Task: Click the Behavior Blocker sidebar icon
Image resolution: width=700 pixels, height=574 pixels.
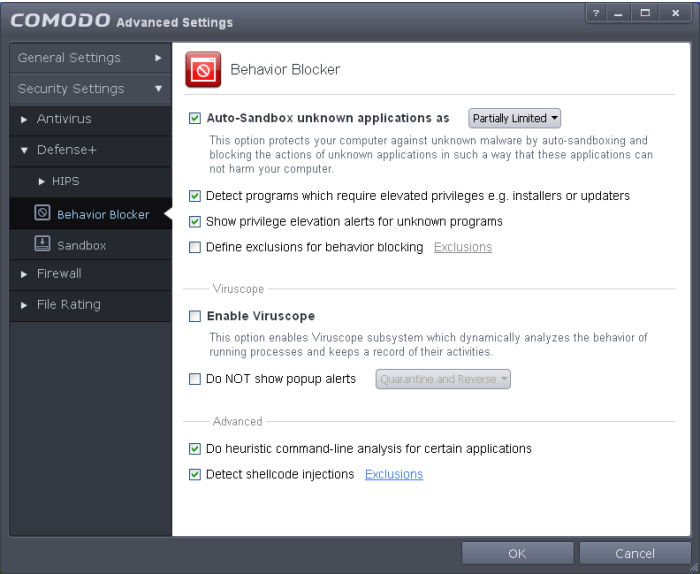Action: [x=42, y=214]
